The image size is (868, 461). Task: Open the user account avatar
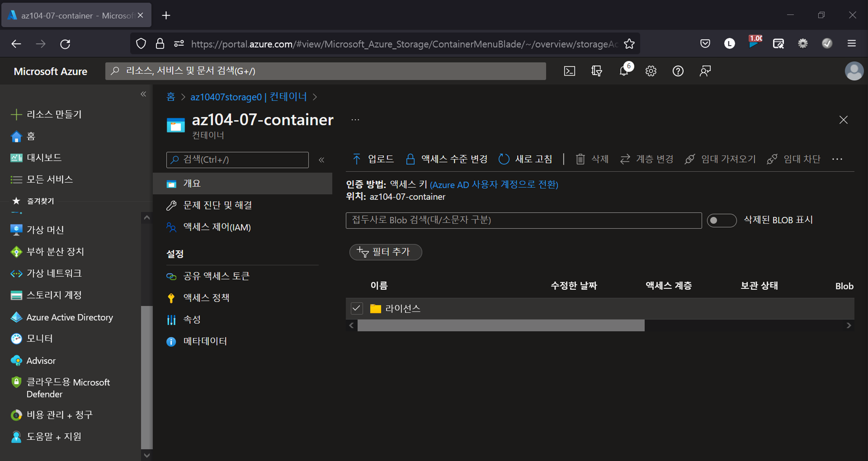click(854, 71)
